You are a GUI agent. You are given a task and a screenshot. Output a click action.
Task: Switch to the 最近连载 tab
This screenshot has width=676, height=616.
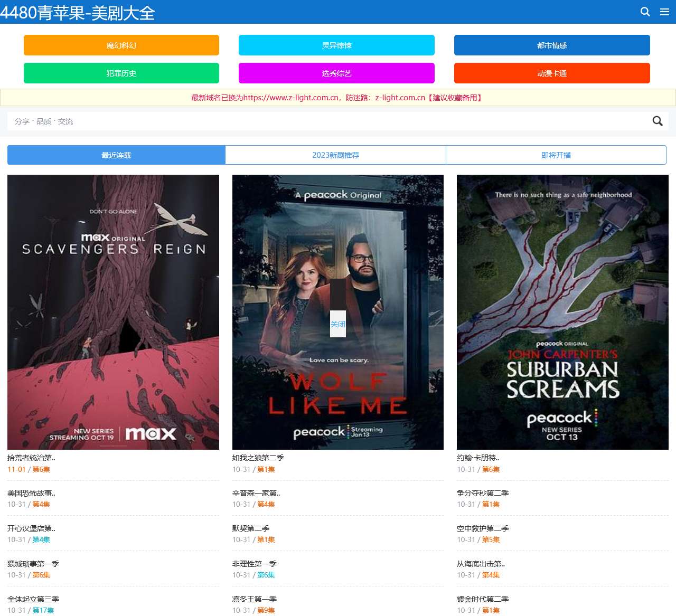tap(116, 155)
